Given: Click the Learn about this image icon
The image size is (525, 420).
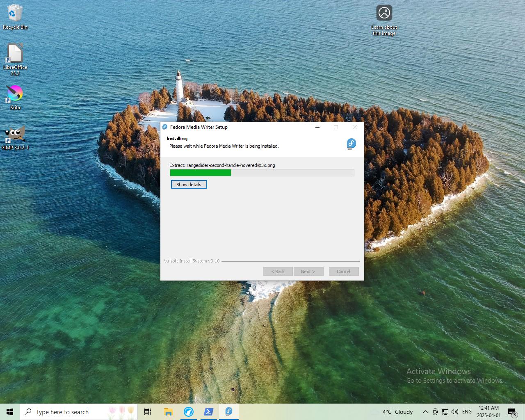Looking at the screenshot, I should 384,21.
